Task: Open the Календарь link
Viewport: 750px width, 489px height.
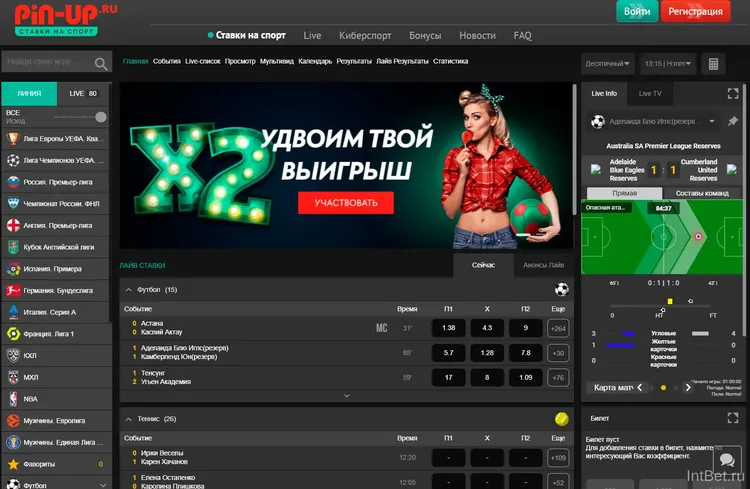Action: pos(315,61)
